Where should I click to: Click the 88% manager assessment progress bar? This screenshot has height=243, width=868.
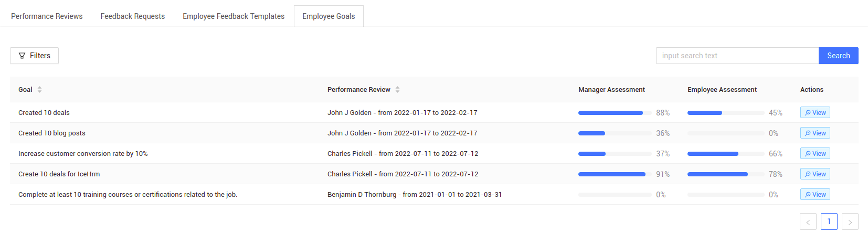click(615, 113)
